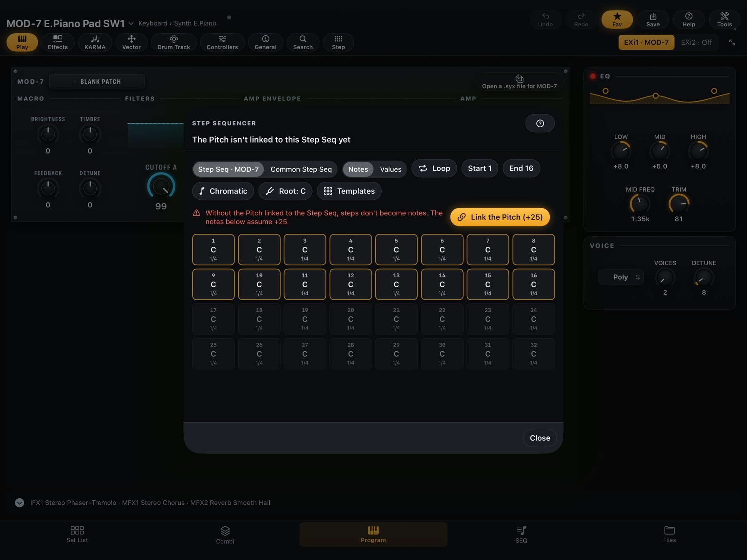Select step 5 in the sequencer grid
The width and height of the screenshot is (747, 560).
coord(396,249)
